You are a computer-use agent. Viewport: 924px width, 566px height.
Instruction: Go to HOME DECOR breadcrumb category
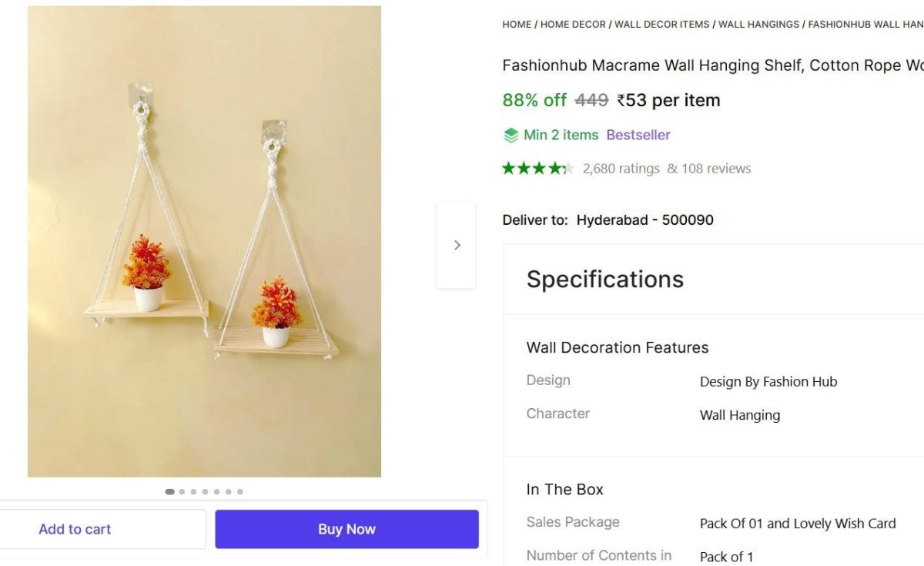[x=573, y=25]
